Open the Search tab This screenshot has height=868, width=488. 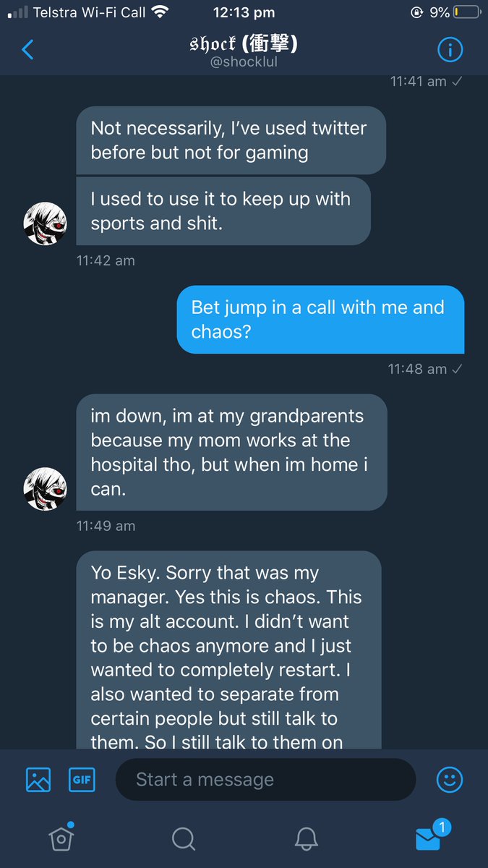tap(183, 838)
